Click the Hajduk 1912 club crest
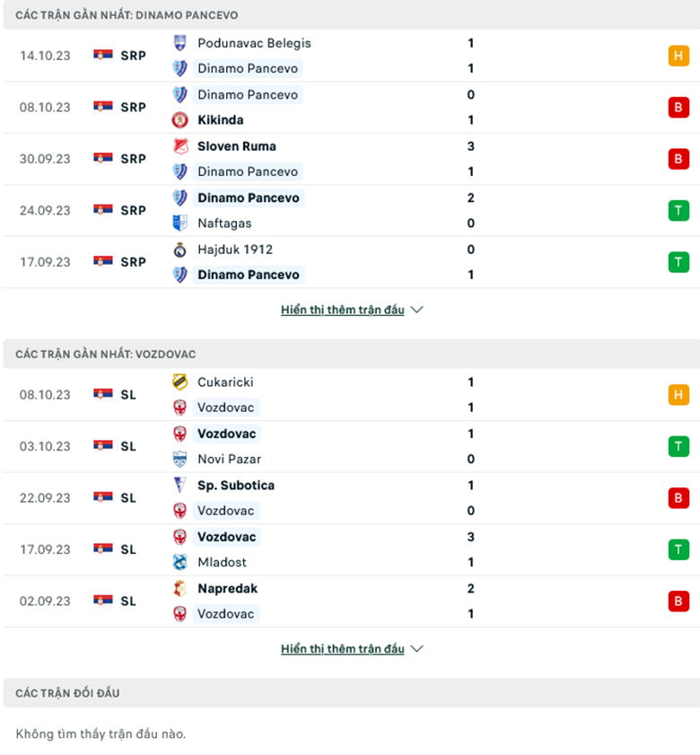The width and height of the screenshot is (700, 755). [x=180, y=250]
